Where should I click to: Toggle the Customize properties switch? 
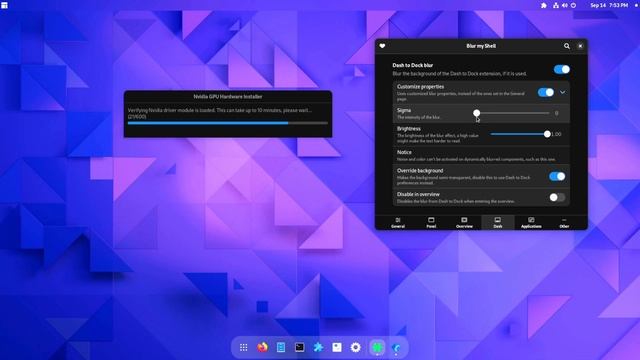tap(546, 92)
